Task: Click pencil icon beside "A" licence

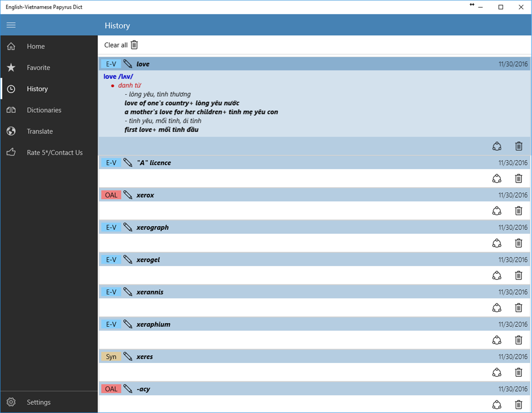Action: [127, 163]
